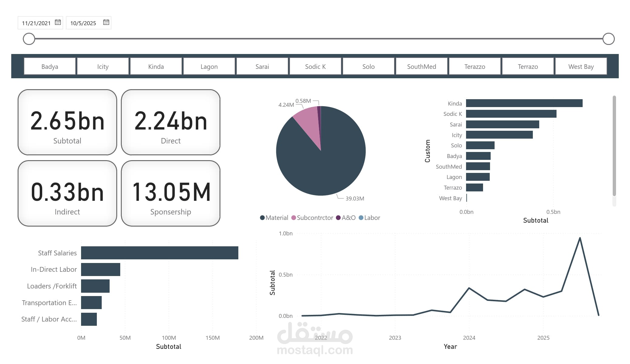Screen dimensions: 630x364
Task: Click the Kinda bar in the Subtotal chart
Action: (524, 103)
